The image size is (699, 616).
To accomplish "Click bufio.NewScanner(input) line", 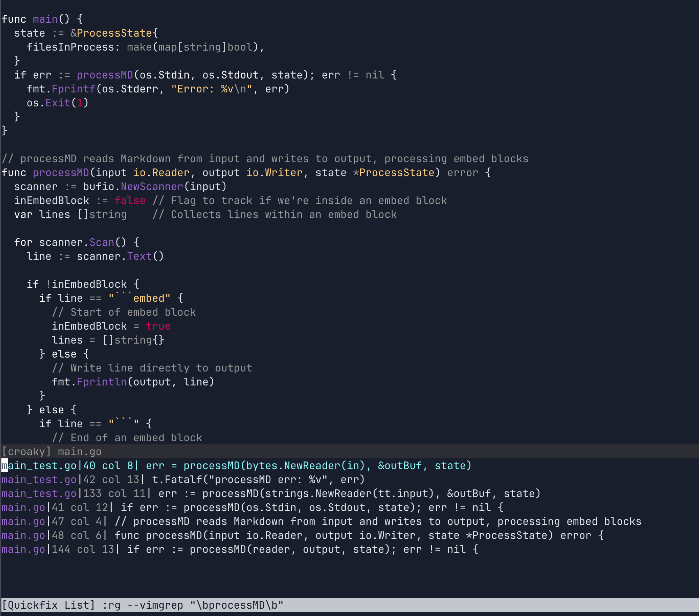I will (120, 187).
